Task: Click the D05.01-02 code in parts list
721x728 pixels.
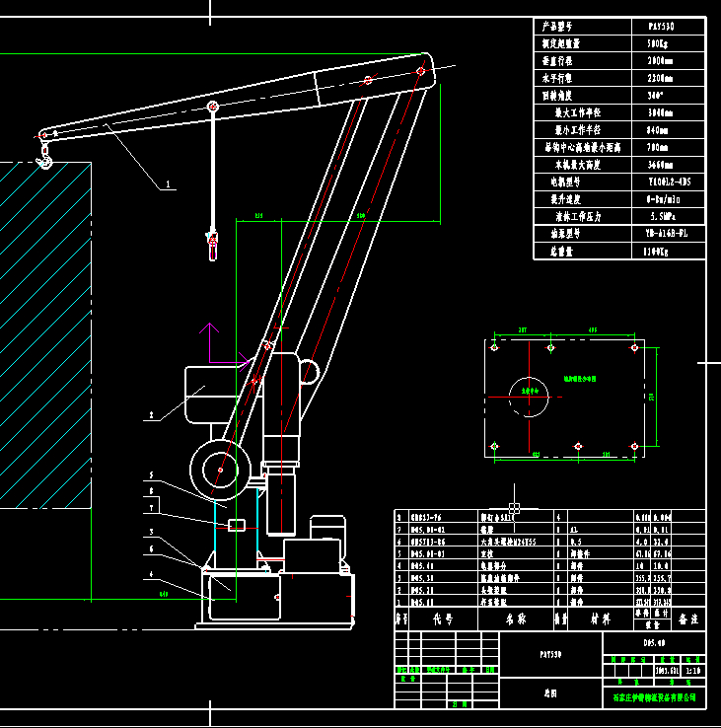Action: [428, 530]
